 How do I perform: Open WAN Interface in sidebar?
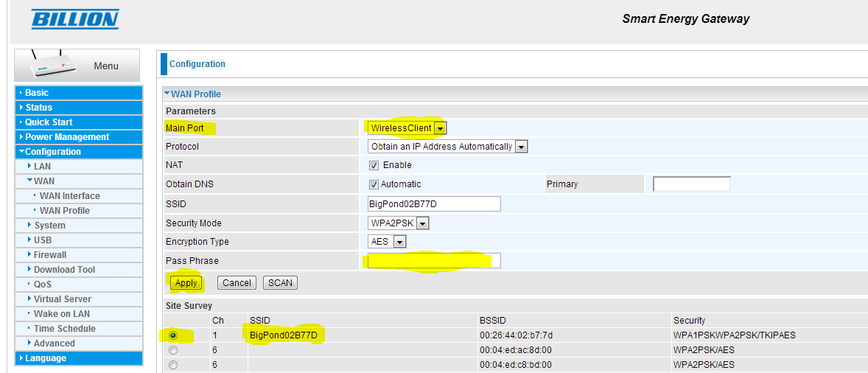[x=69, y=196]
